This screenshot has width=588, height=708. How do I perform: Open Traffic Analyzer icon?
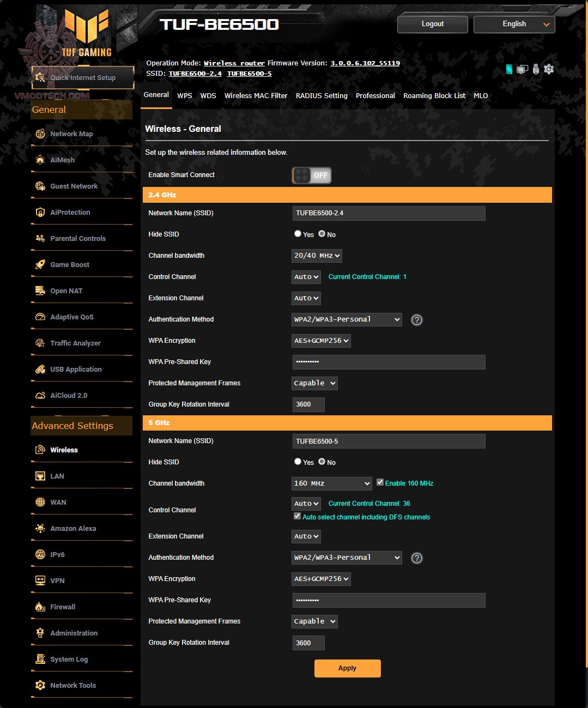(x=40, y=343)
